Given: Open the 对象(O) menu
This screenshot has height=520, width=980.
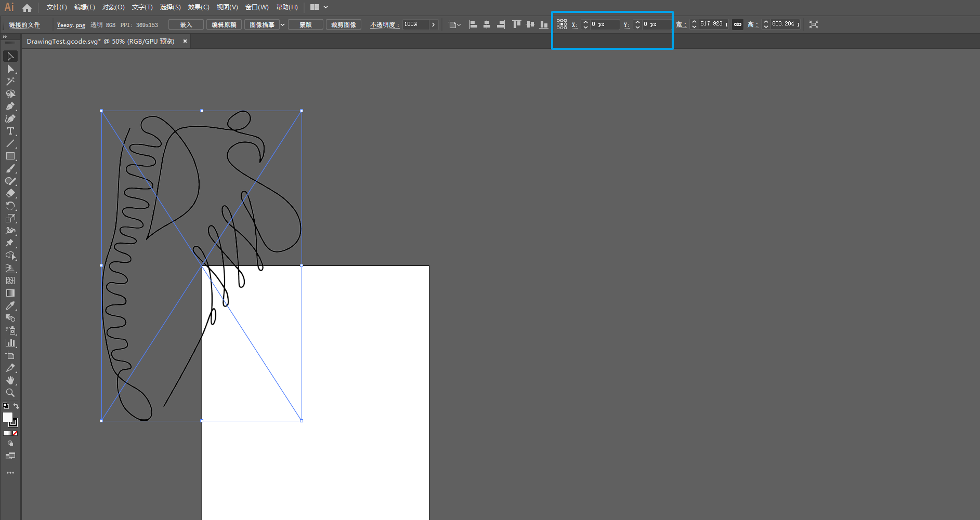Looking at the screenshot, I should pos(113,7).
